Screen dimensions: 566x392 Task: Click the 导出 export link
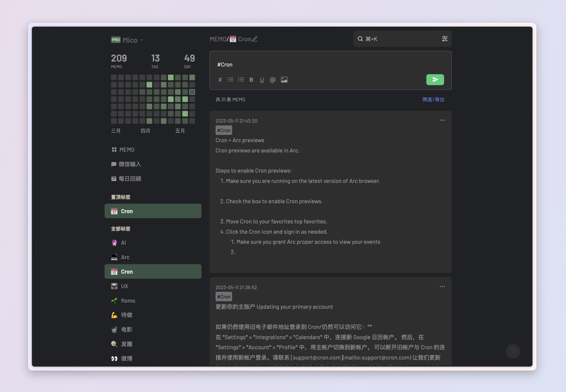(440, 100)
